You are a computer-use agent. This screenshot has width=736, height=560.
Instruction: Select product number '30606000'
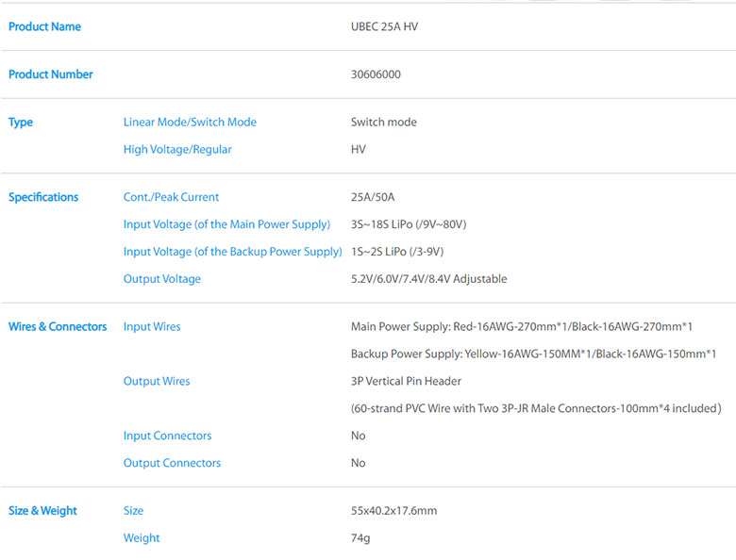click(x=376, y=74)
